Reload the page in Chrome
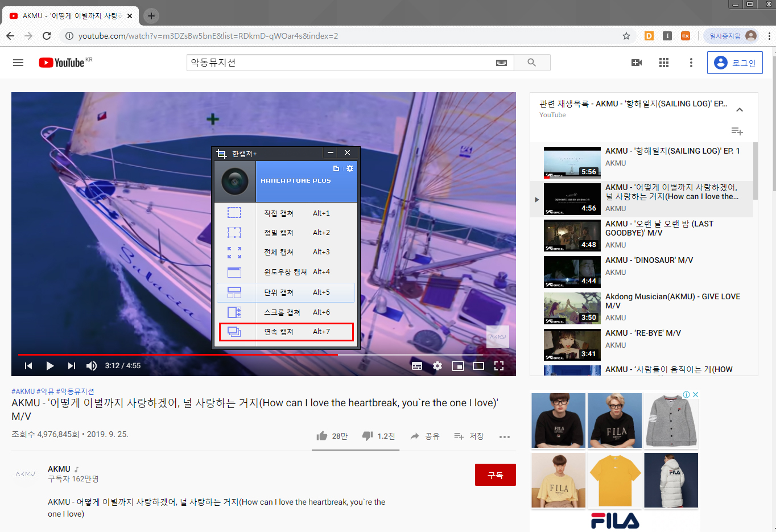The width and height of the screenshot is (776, 532). point(47,36)
